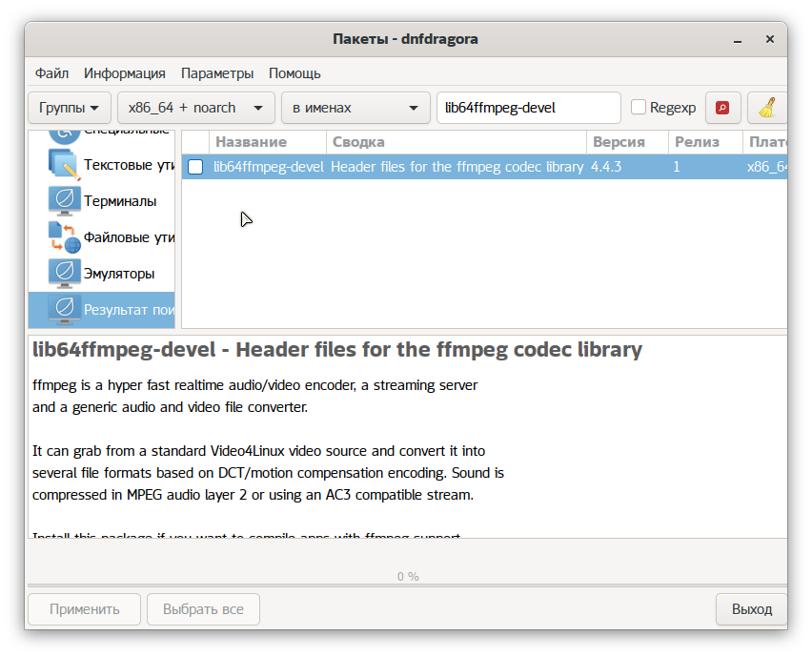The width and height of the screenshot is (812, 657).
Task: Select the Результат поиска label
Action: click(129, 310)
